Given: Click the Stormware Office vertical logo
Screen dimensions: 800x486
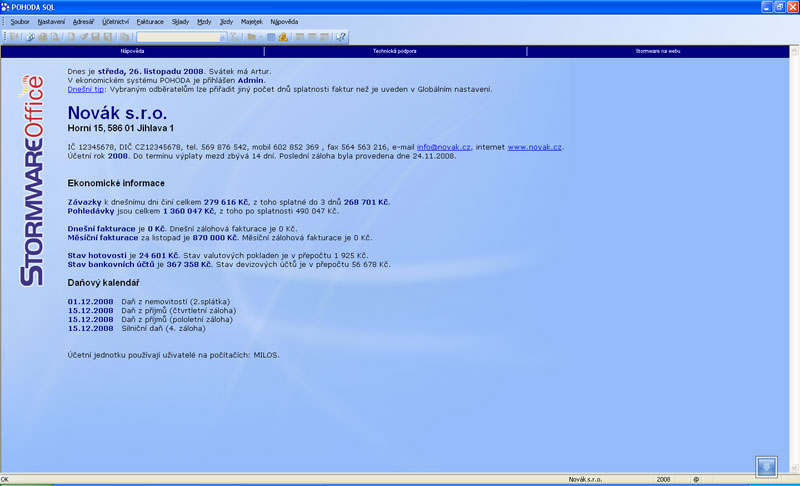Looking at the screenshot, I should tap(32, 181).
